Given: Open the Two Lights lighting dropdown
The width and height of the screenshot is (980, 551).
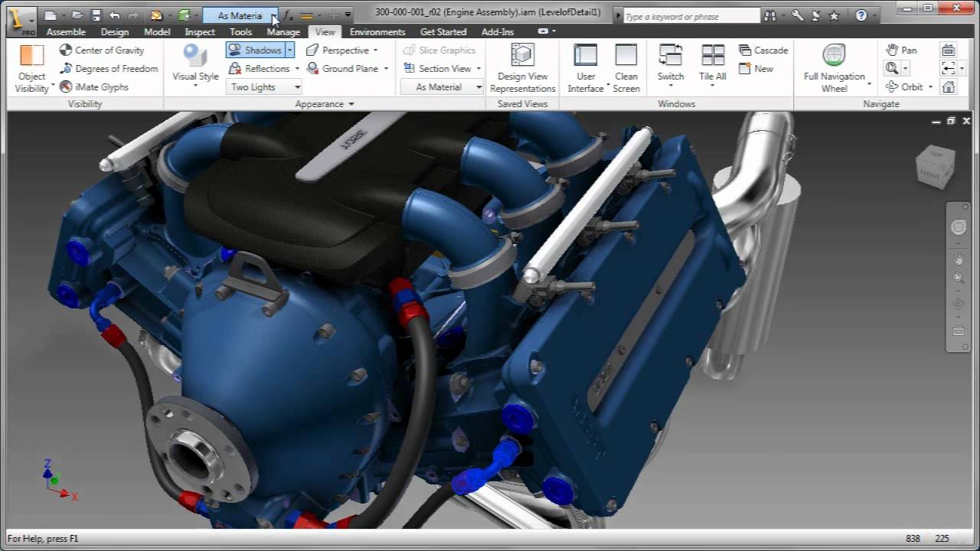Looking at the screenshot, I should point(265,87).
